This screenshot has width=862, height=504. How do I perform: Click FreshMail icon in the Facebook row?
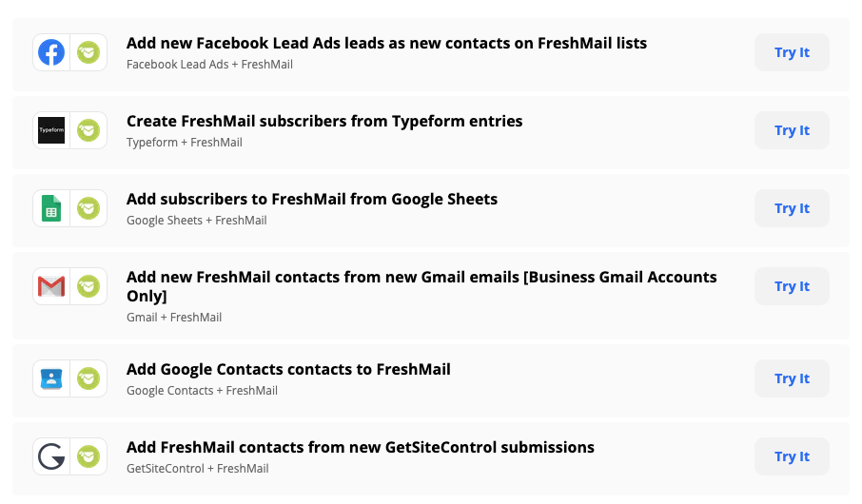88,52
